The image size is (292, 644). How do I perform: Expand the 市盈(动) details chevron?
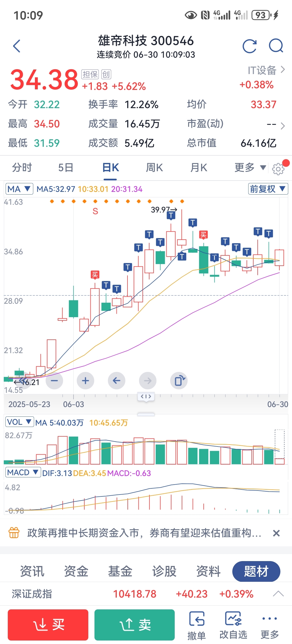(x=282, y=126)
